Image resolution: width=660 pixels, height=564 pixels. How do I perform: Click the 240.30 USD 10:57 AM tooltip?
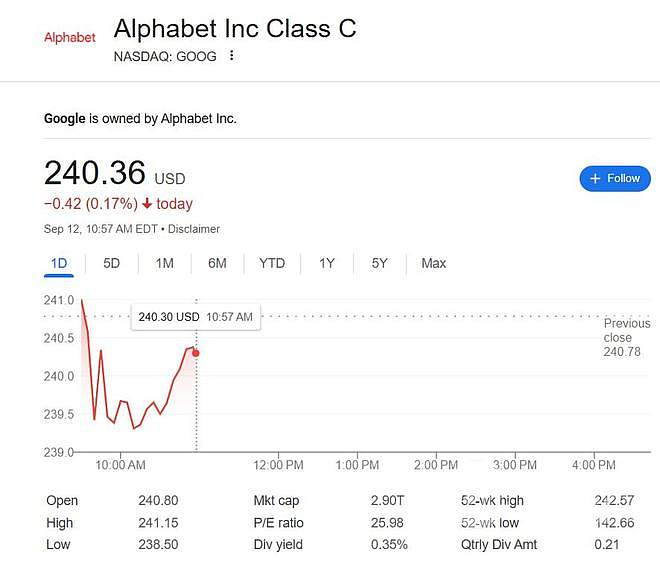[x=196, y=317]
